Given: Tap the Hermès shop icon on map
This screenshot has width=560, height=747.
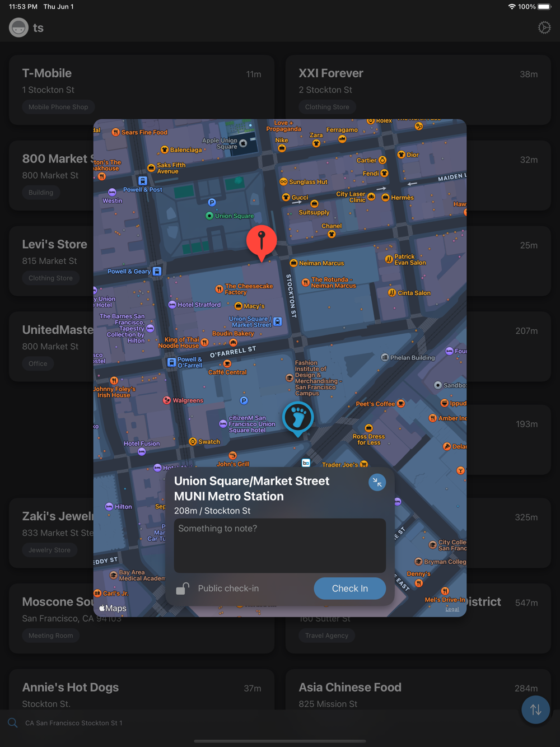Looking at the screenshot, I should (x=385, y=197).
